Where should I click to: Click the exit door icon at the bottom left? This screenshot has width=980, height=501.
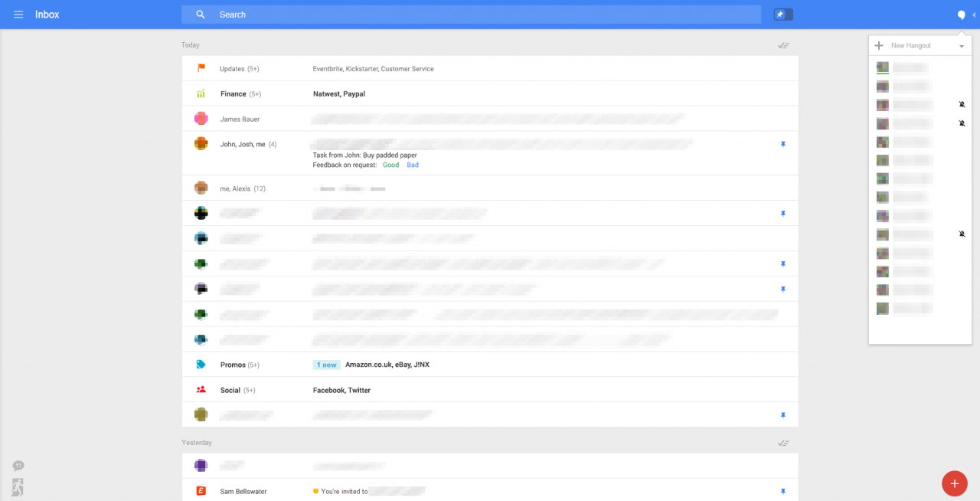(18, 486)
